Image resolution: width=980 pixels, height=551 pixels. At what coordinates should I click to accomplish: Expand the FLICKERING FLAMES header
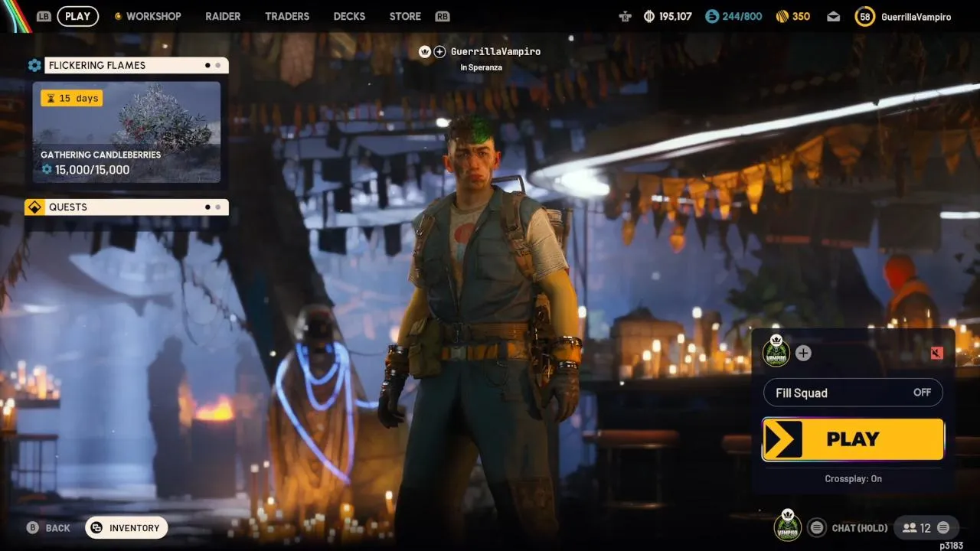[x=136, y=65]
